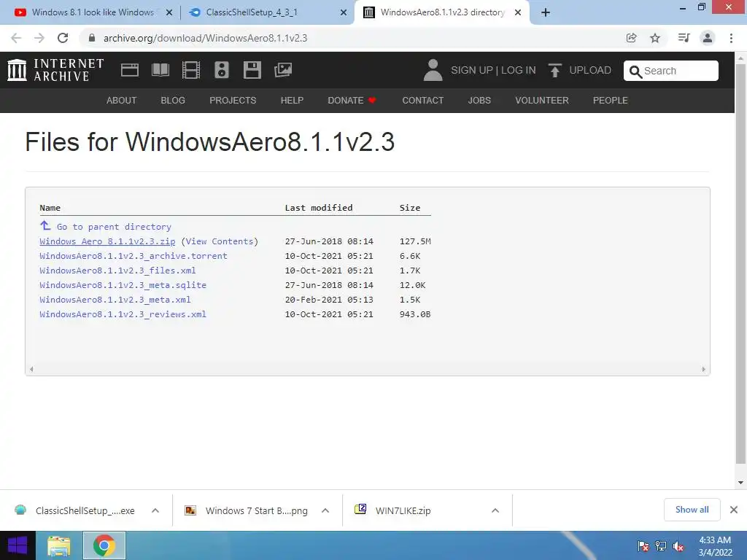This screenshot has height=560, width=747.
Task: Click the share this page icon
Action: pyautogui.click(x=631, y=38)
